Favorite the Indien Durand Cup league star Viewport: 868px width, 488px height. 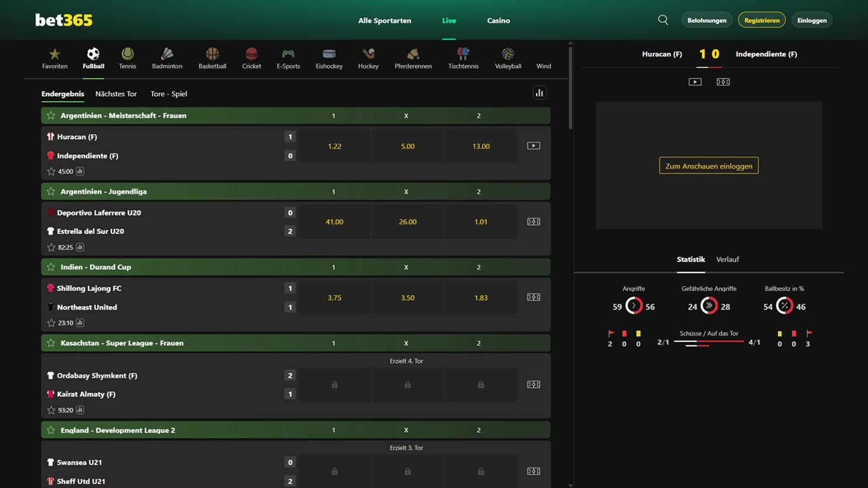tap(51, 267)
